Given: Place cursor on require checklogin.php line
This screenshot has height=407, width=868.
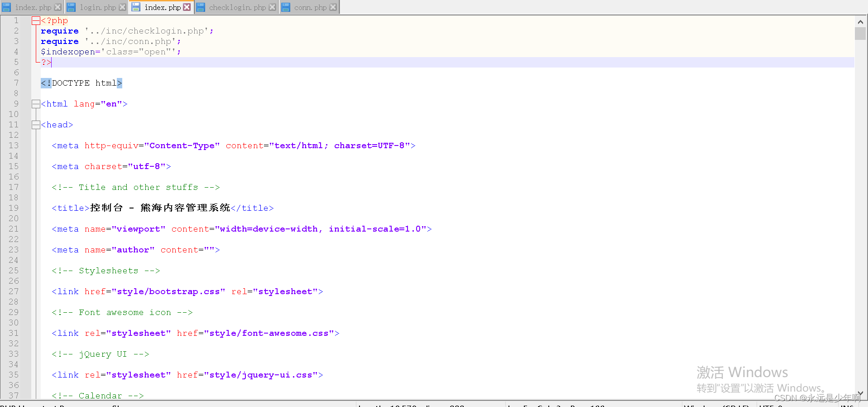Looking at the screenshot, I should tap(127, 31).
